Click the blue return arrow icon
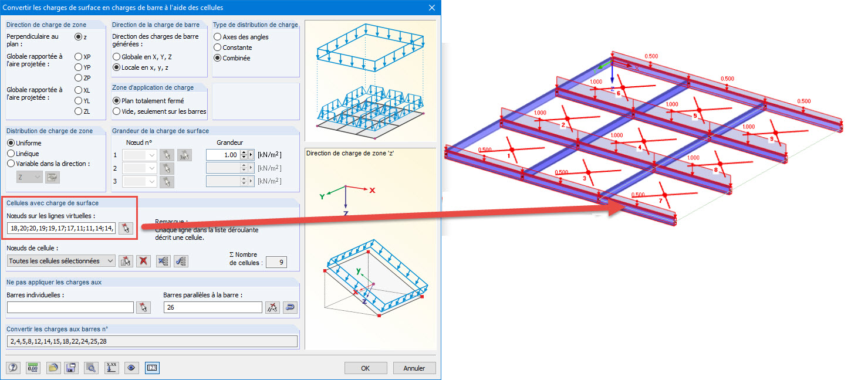Viewport: 868px width, 380px height. click(x=291, y=307)
